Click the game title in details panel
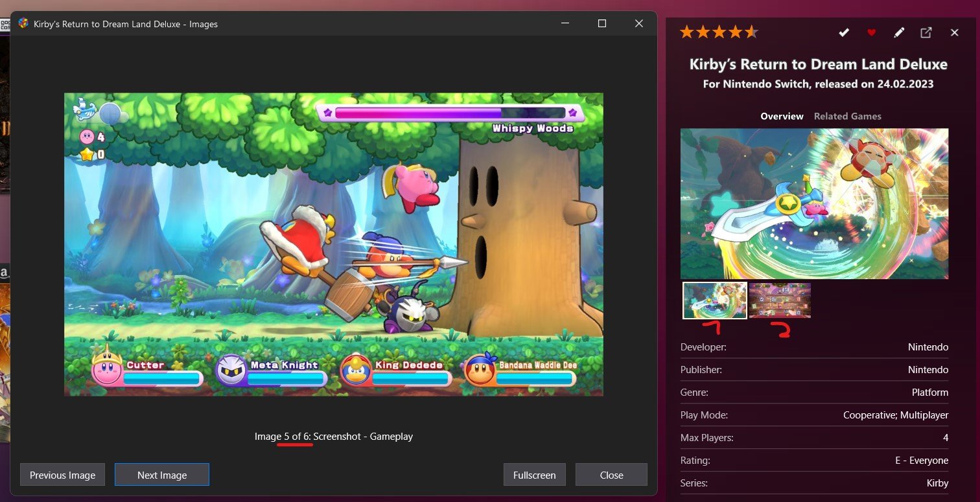Screen dimensions: 980x502 click(x=818, y=64)
